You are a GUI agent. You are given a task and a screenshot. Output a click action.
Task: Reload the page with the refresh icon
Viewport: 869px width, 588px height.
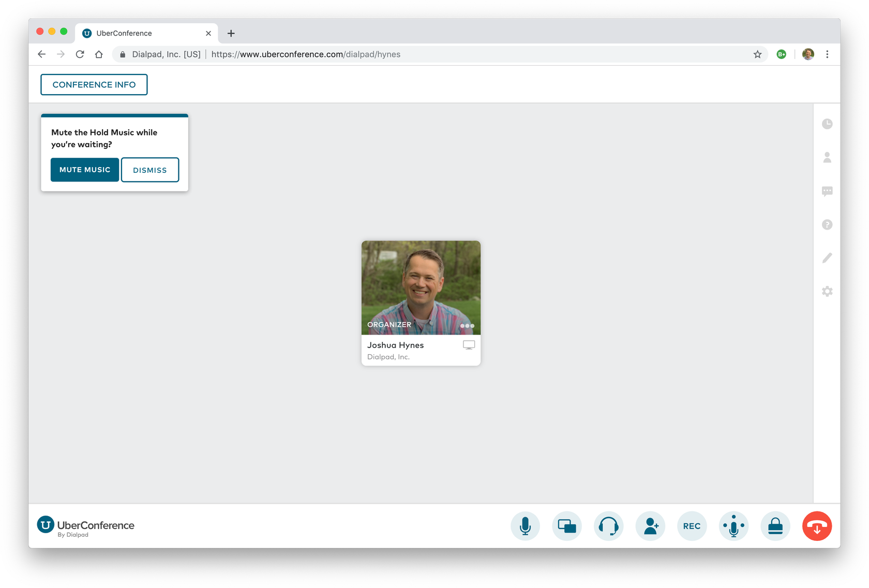coord(80,54)
